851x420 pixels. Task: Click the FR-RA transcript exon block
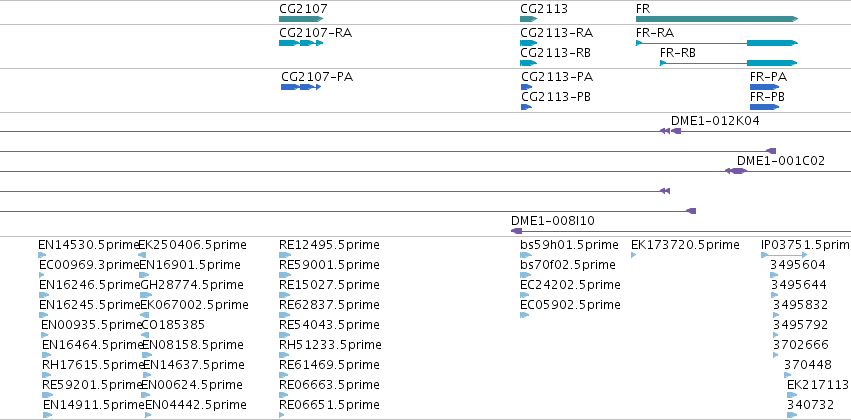(772, 43)
